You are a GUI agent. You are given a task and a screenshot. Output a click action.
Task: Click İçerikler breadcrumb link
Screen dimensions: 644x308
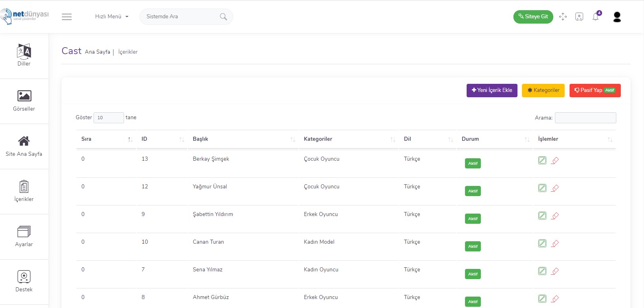coord(128,52)
